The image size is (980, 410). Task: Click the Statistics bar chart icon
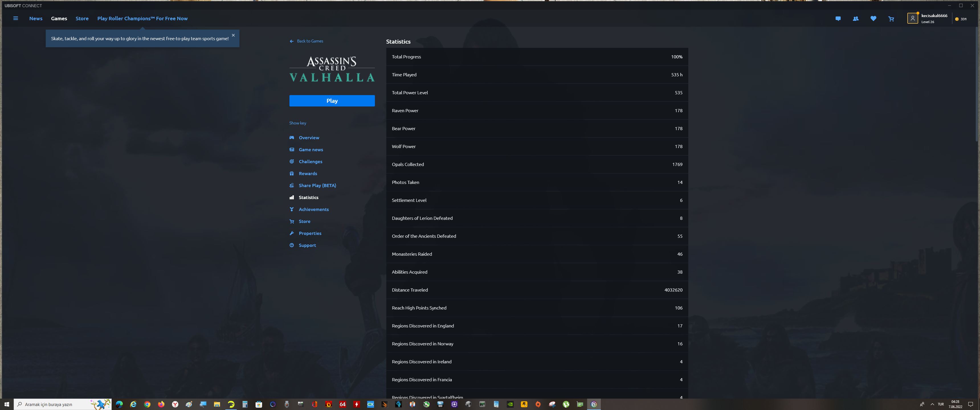(x=292, y=197)
